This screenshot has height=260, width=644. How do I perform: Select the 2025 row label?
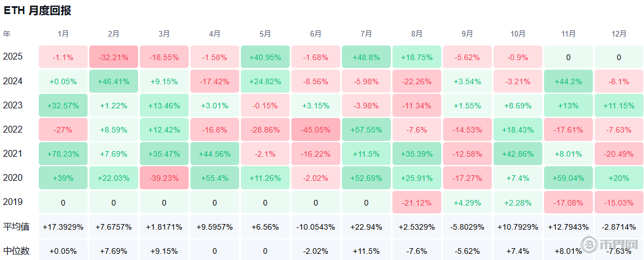[x=12, y=57]
